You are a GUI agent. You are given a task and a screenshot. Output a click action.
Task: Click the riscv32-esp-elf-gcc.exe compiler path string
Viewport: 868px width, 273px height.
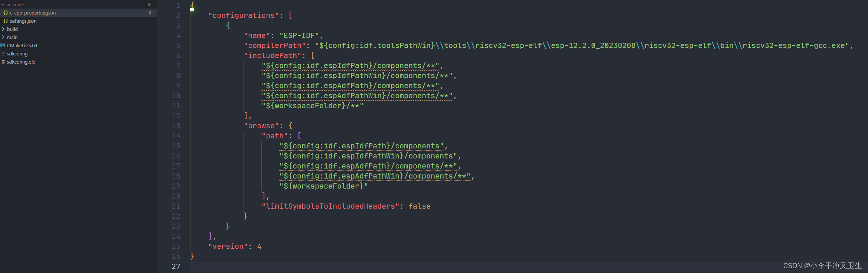coord(582,45)
